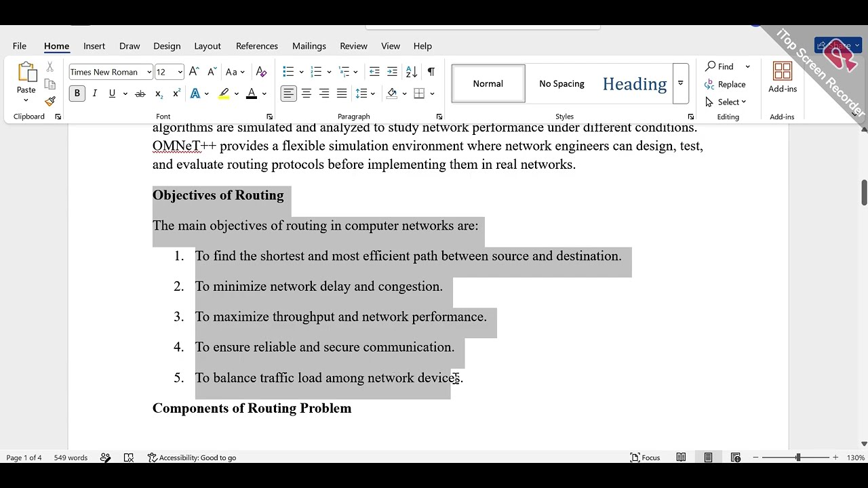Viewport: 868px width, 488px height.
Task: Select the Format Painter brush
Action: click(x=50, y=101)
